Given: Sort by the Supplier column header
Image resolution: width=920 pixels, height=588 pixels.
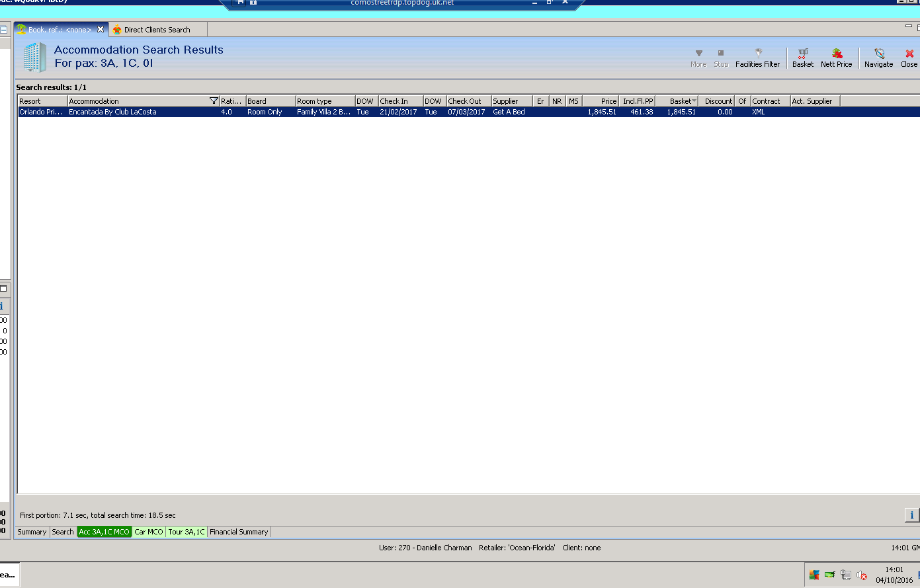Looking at the screenshot, I should (512, 101).
